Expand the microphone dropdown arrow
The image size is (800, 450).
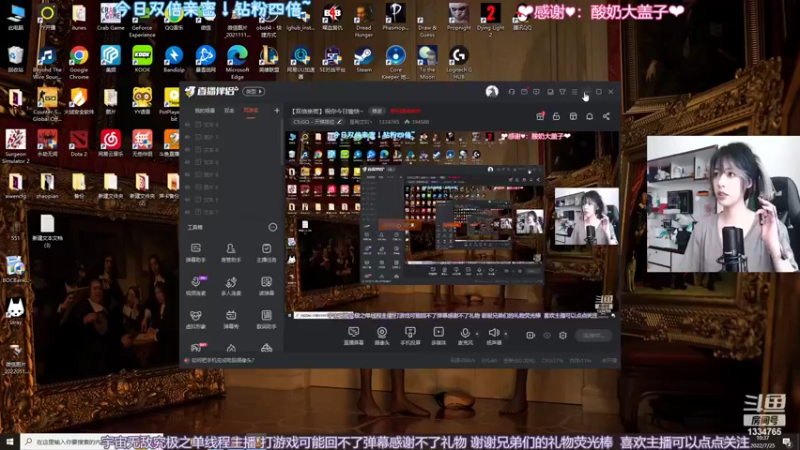477,334
